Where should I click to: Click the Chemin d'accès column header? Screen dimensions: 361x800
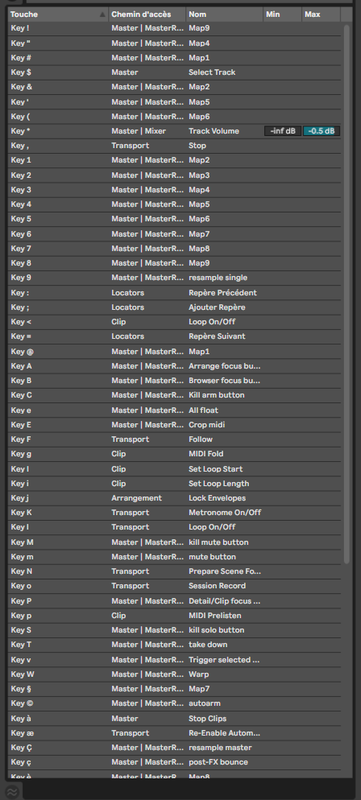pyautogui.click(x=147, y=14)
